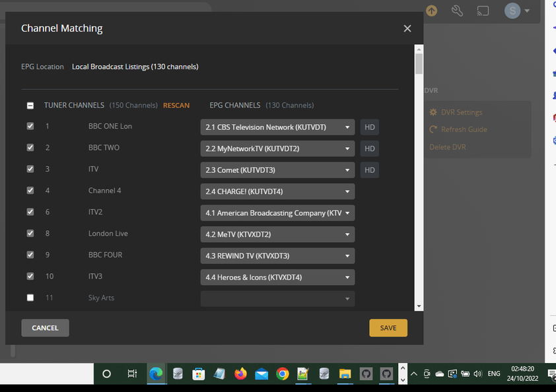Uncheck channel 1 BBC ONE Lon
Viewport: 556px width, 392px height.
coord(30,126)
